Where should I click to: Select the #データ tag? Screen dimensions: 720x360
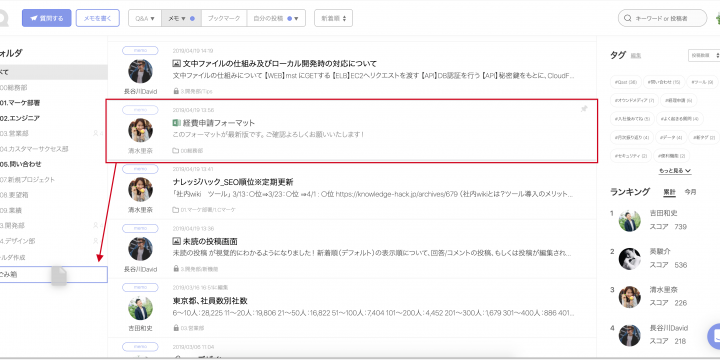point(671,137)
